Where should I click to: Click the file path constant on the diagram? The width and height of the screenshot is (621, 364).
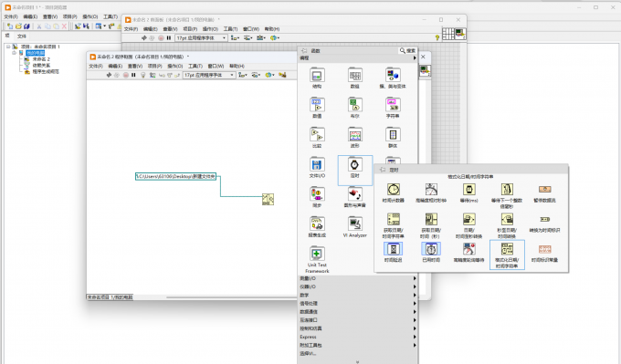pyautogui.click(x=176, y=176)
